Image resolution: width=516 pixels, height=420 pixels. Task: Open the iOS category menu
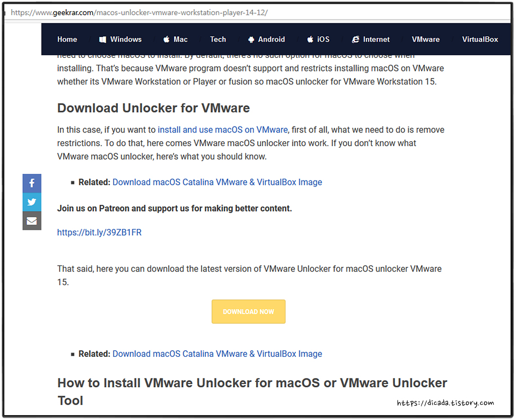pos(323,39)
